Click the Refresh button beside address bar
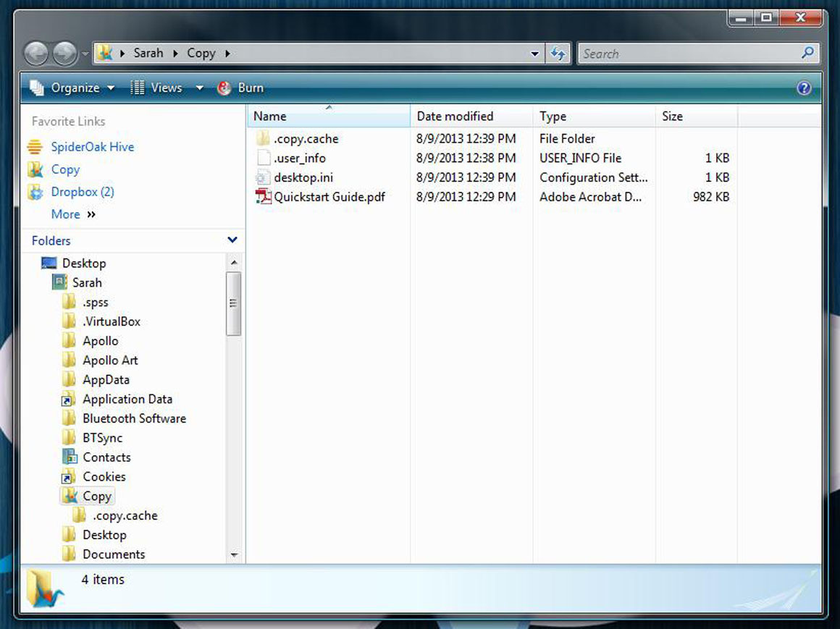This screenshot has width=840, height=629. click(x=558, y=54)
